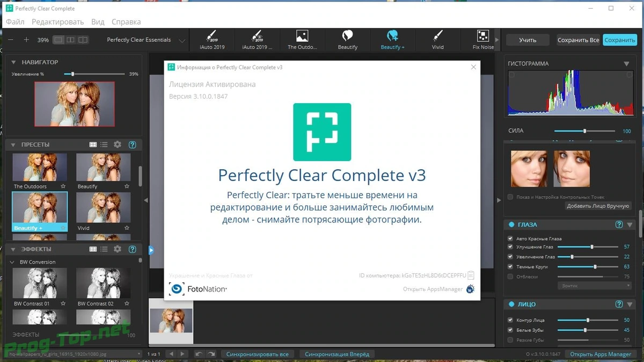Click Синхронизировать все button
This screenshot has width=644, height=362.
pyautogui.click(x=257, y=354)
